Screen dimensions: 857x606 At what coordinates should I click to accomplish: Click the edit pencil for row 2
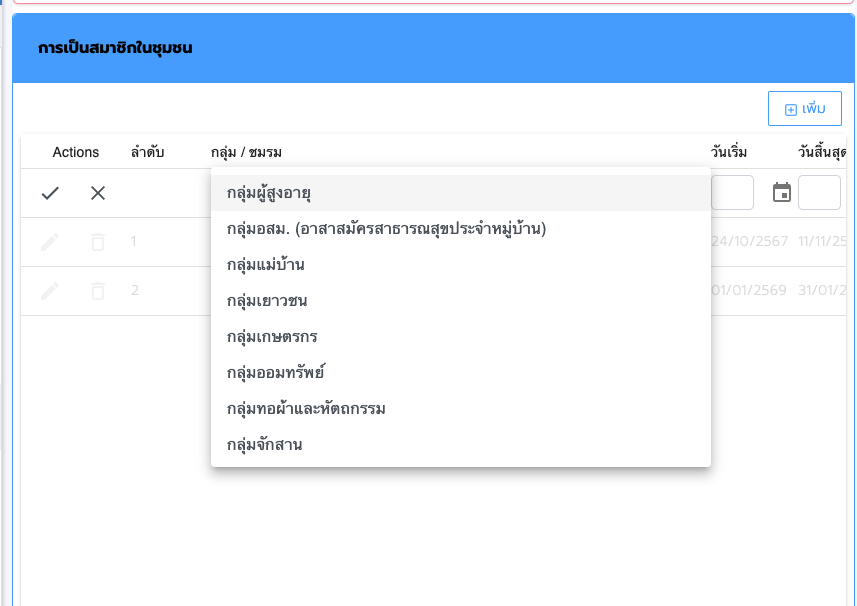click(x=50, y=290)
